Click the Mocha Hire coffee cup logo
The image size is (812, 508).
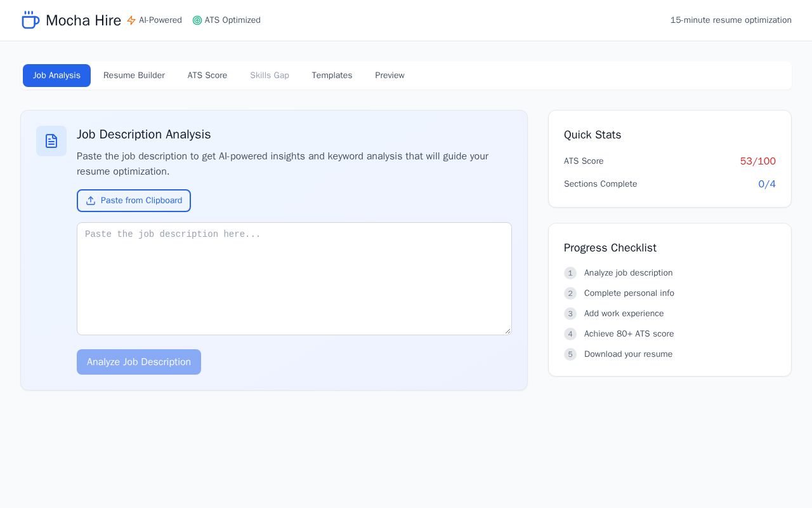(30, 20)
